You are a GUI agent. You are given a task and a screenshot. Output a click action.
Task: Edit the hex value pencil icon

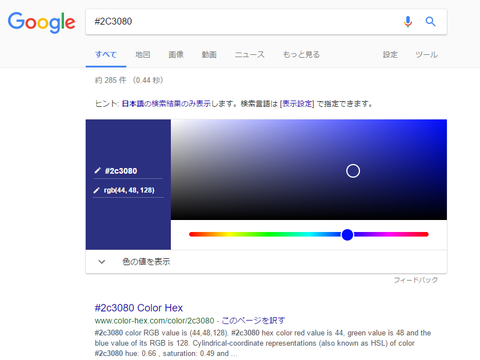(x=97, y=171)
